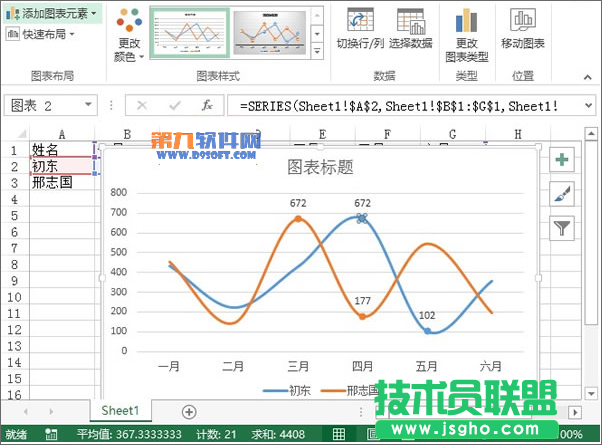Click the orange 672 data point marker
This screenshot has height=445, width=602.
[298, 219]
